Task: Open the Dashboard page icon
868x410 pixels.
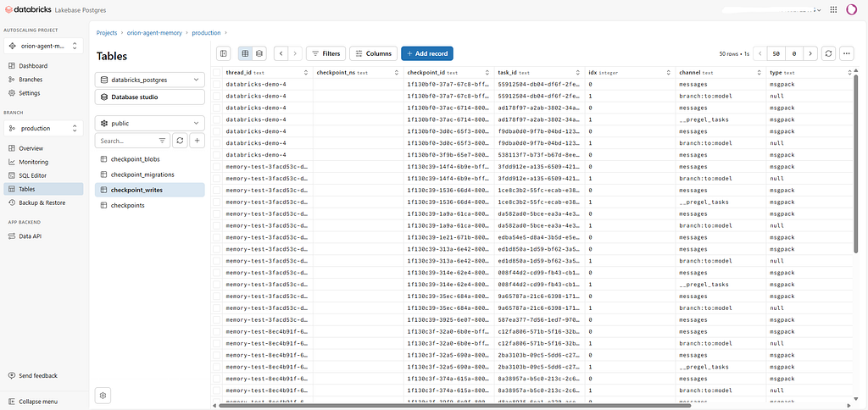Action: point(12,66)
